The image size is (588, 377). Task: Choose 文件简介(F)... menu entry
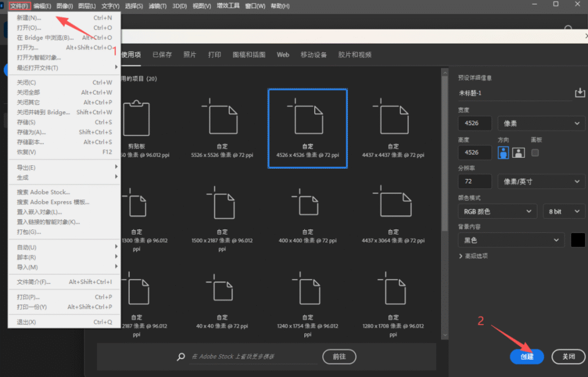(x=64, y=282)
